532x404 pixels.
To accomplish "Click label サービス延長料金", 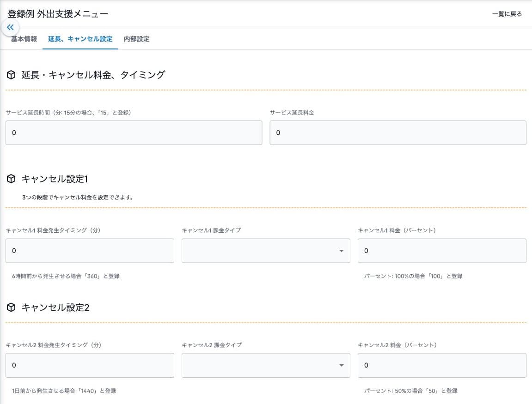I will (292, 113).
